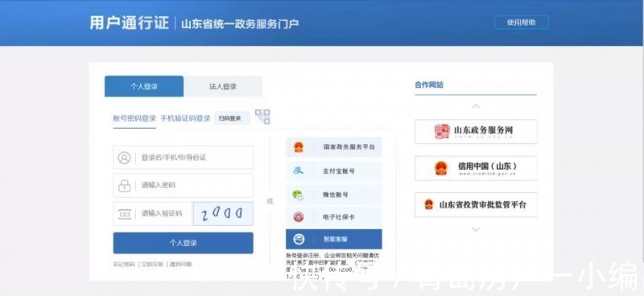644x296 pixels.
Task: Focus the 请输入验证码 input field
Action: 153,213
